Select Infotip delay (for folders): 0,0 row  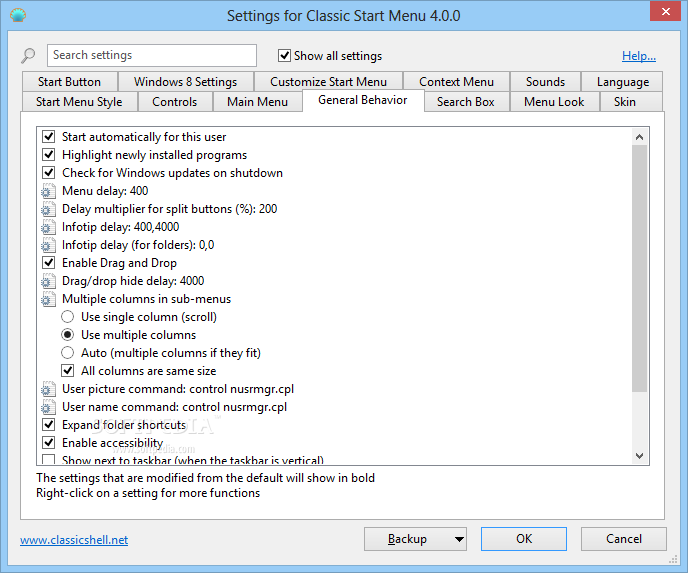(138, 245)
